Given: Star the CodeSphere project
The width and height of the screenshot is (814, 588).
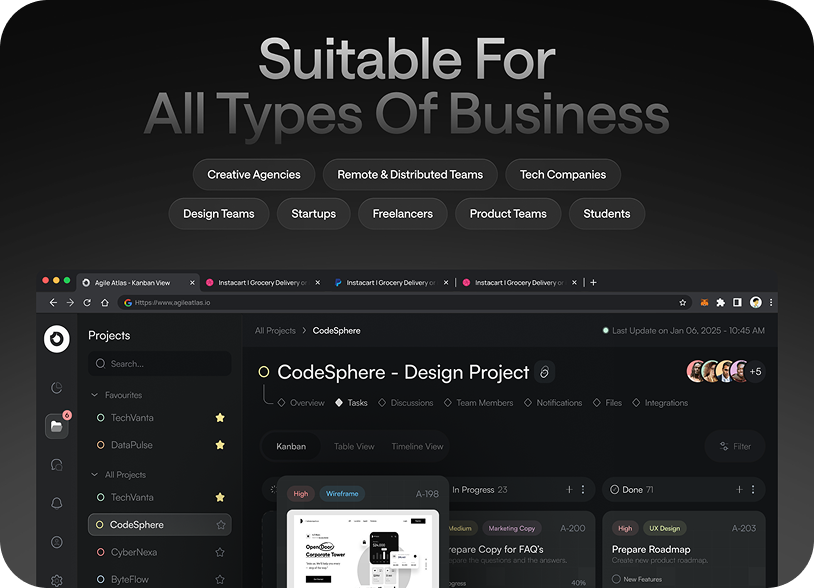Looking at the screenshot, I should tap(221, 525).
